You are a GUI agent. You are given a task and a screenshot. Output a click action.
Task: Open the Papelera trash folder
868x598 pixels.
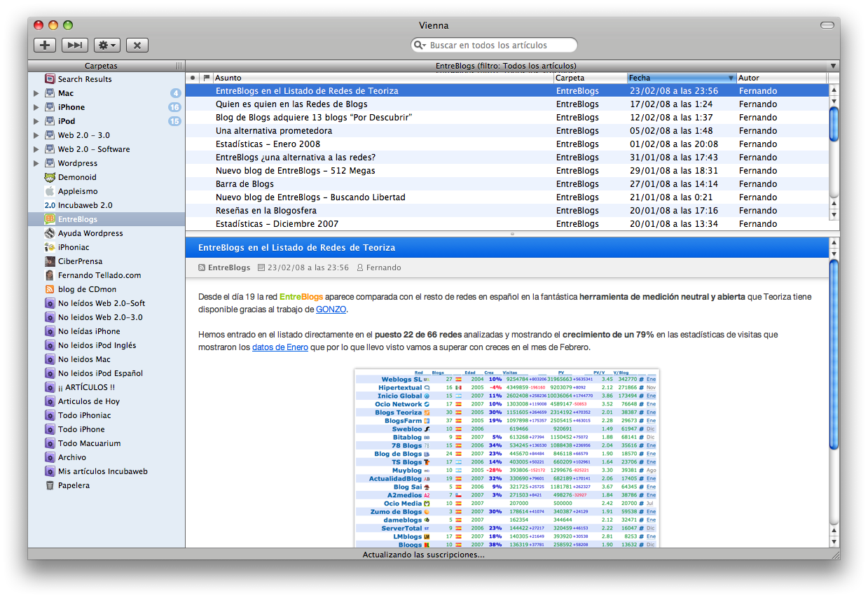coord(74,485)
